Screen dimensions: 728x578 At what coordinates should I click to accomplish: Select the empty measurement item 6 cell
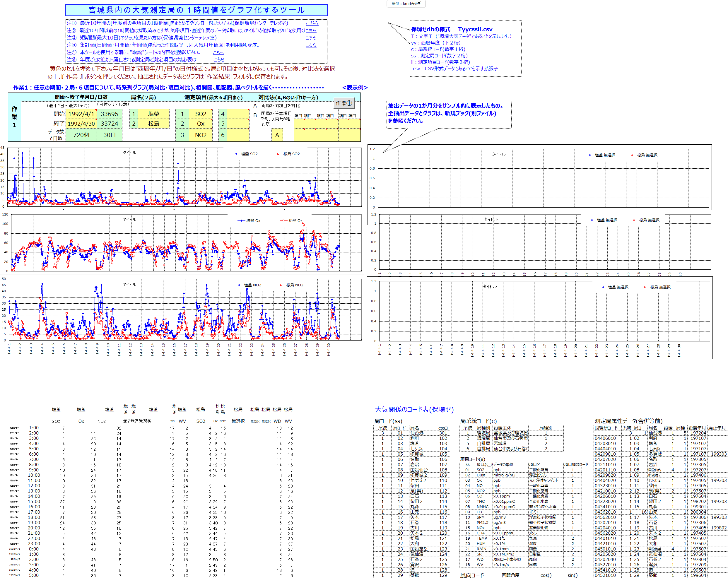coord(238,135)
